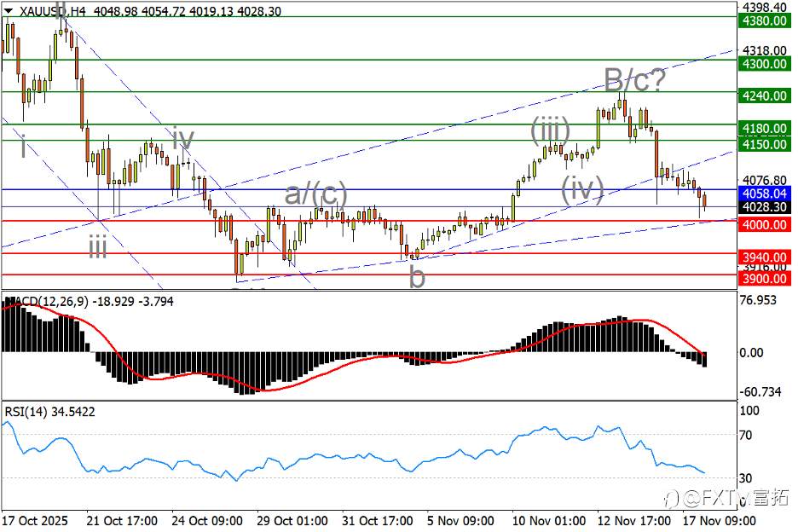Click the 21 Oct 17:00 time label
This screenshot has height=532, width=798.
coord(122,521)
